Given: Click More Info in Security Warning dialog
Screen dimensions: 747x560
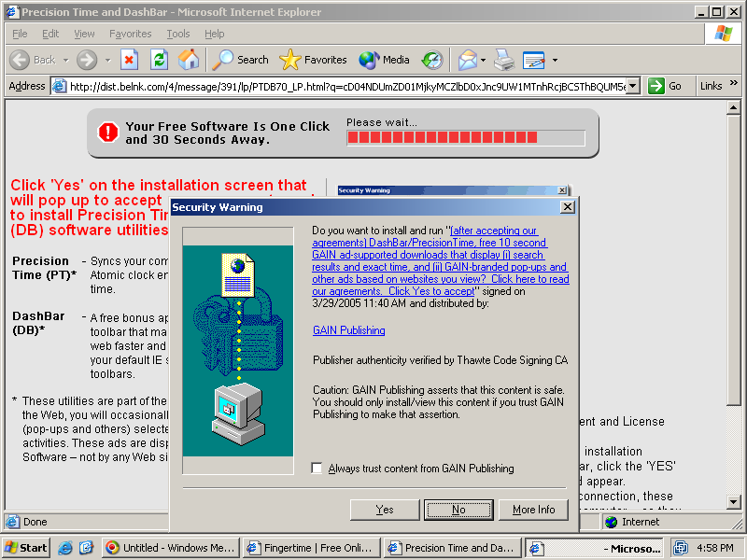Looking at the screenshot, I should tap(533, 510).
